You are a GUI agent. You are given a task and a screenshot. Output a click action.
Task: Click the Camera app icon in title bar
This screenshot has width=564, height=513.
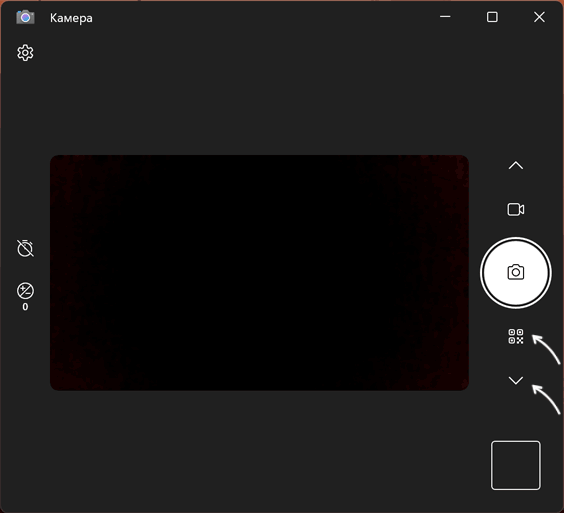pos(25,17)
